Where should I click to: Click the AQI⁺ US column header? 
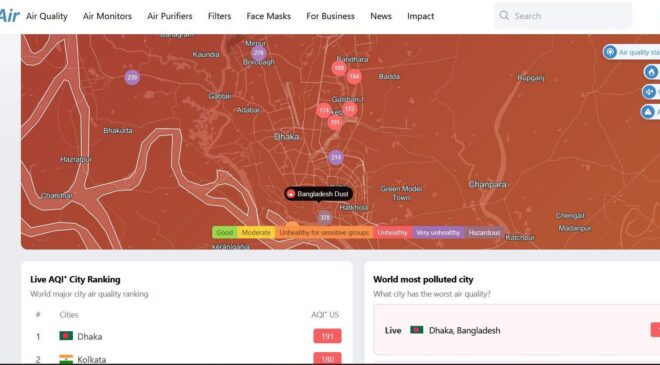[x=325, y=314]
